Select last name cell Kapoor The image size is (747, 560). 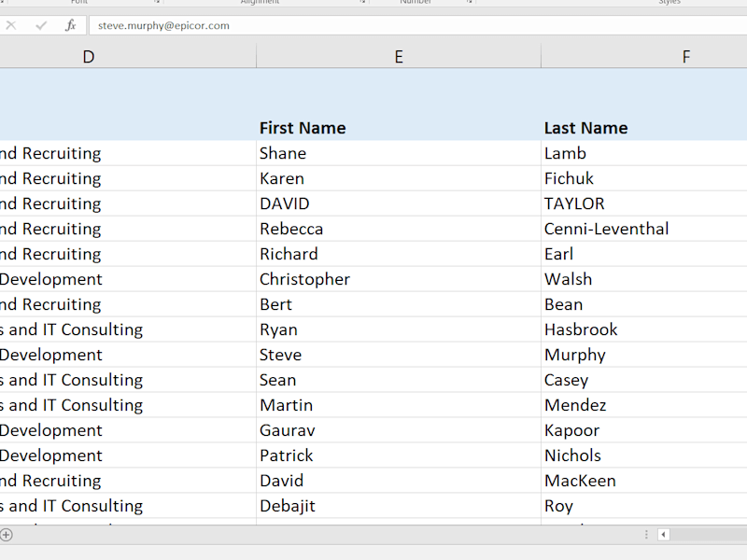[644, 430]
